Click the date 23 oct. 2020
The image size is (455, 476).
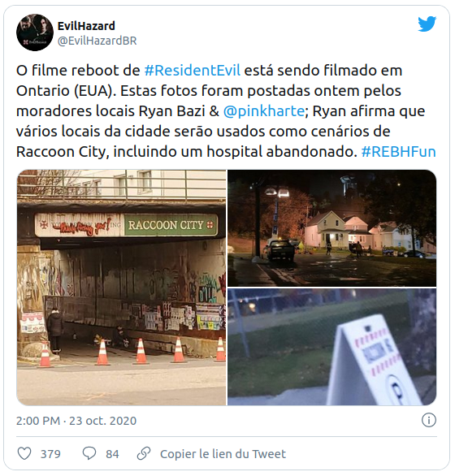point(103,421)
